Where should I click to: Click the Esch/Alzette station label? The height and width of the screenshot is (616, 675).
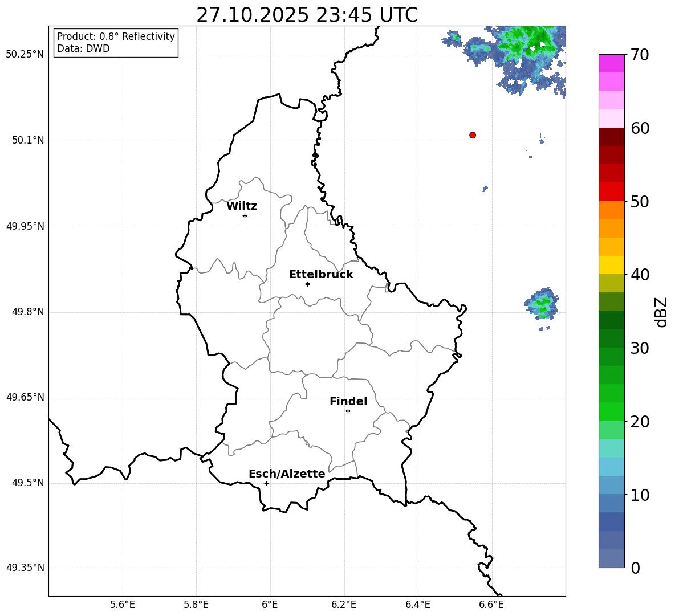click(287, 474)
